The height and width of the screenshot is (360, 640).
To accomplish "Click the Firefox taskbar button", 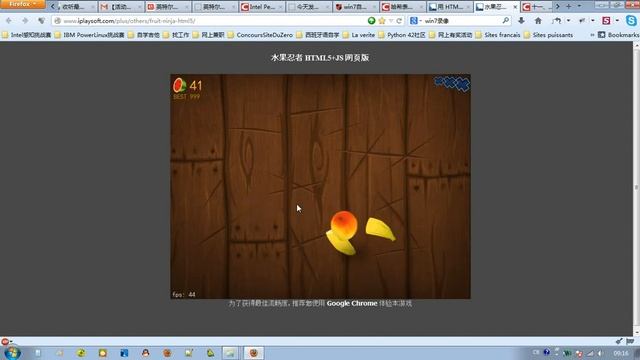I will (254, 353).
